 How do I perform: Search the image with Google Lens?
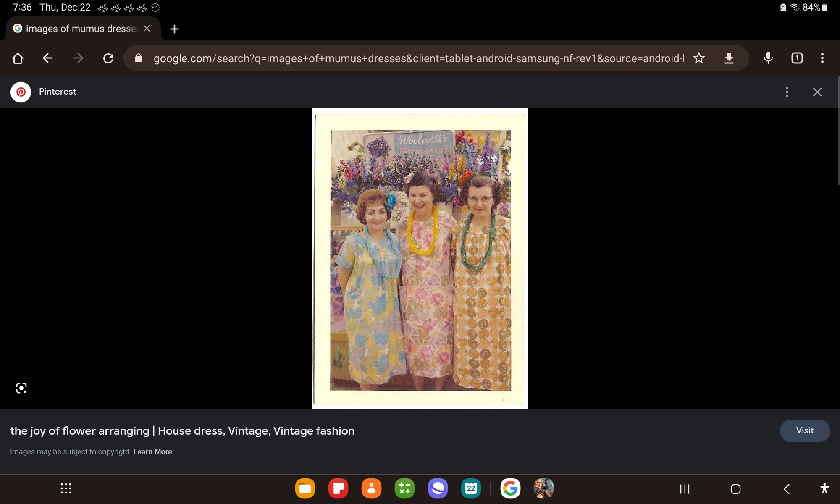point(21,388)
